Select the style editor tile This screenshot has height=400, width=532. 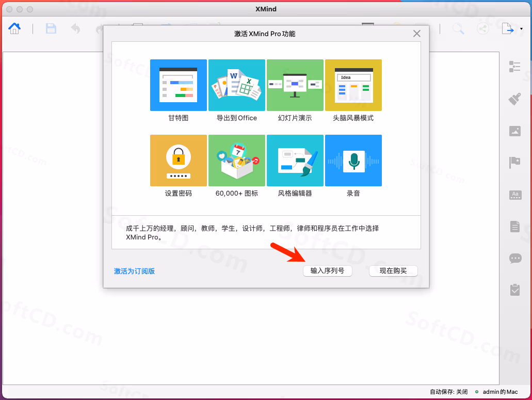(x=295, y=161)
